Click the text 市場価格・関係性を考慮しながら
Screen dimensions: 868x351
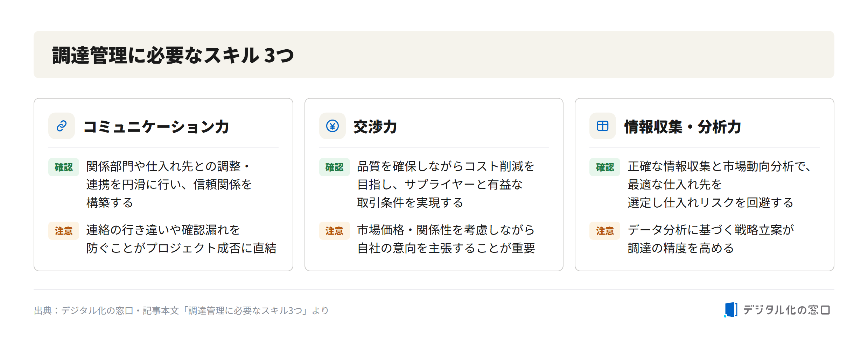click(446, 230)
